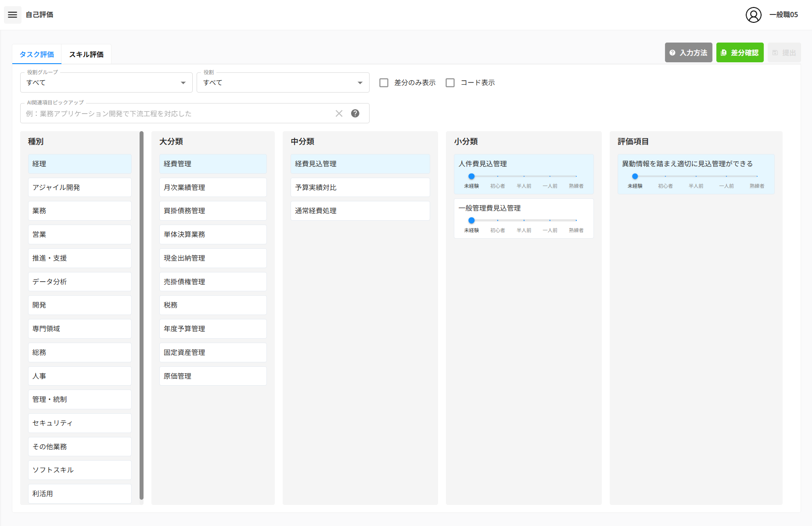
Task: Select 開発 category item
Action: [80, 305]
